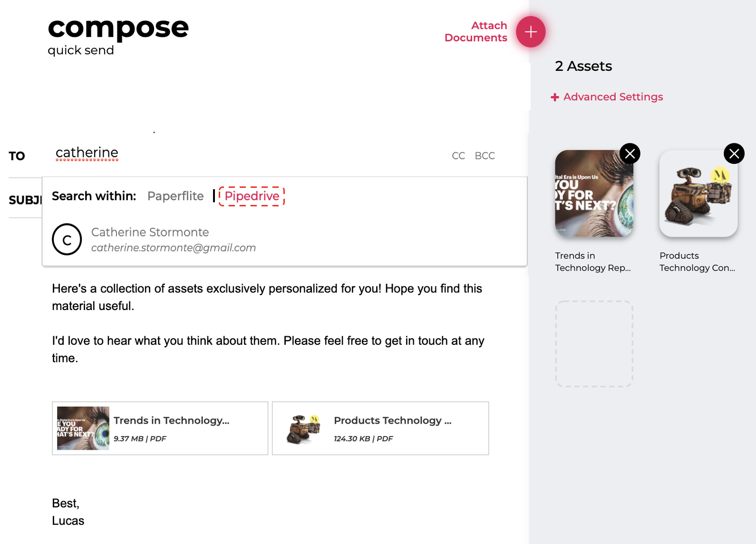This screenshot has width=756, height=544.
Task: Remove the Products Technology asset
Action: point(734,153)
